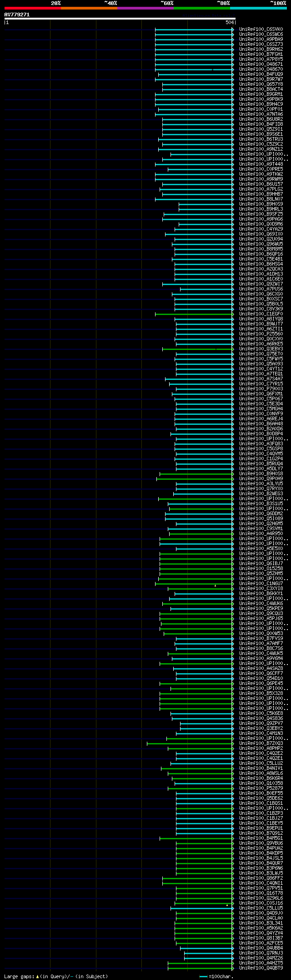This screenshot has height=980, width=291.
Task: Open hit UniRef100_Q96WU5
Action: pyautogui.click(x=261, y=244)
